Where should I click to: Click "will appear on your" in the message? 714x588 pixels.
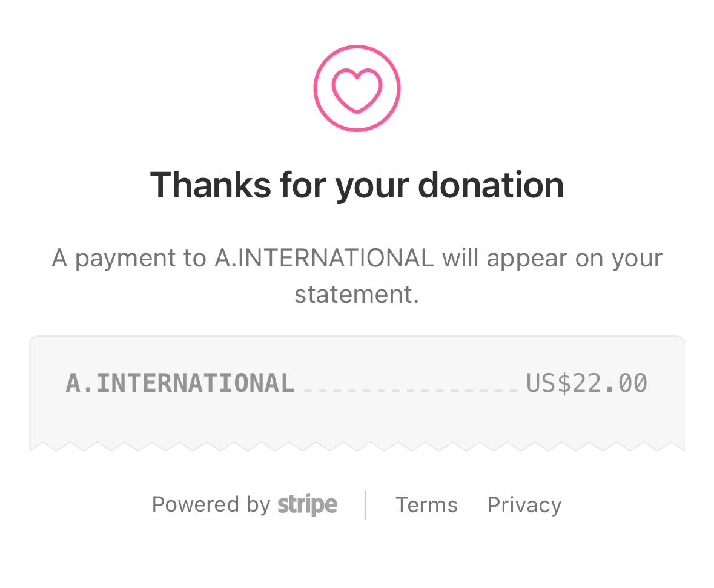tap(552, 258)
